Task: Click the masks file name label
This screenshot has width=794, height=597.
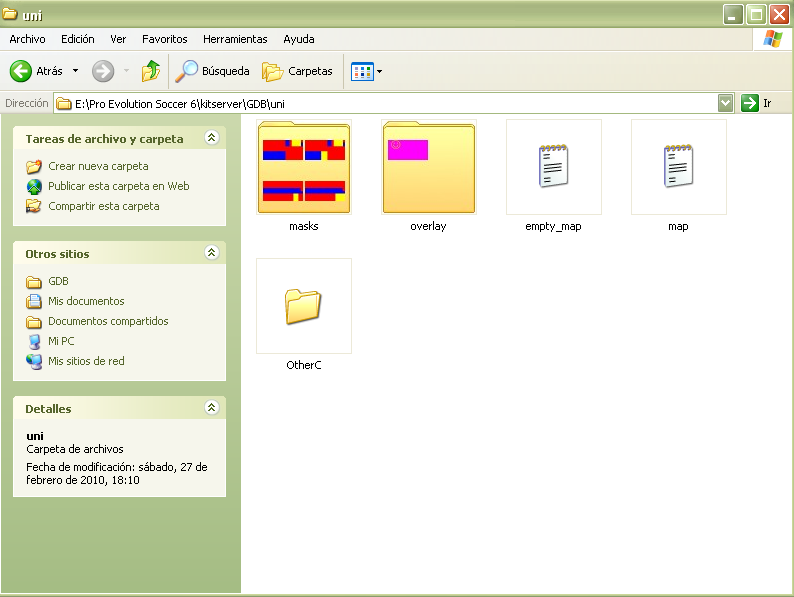Action: pos(304,226)
